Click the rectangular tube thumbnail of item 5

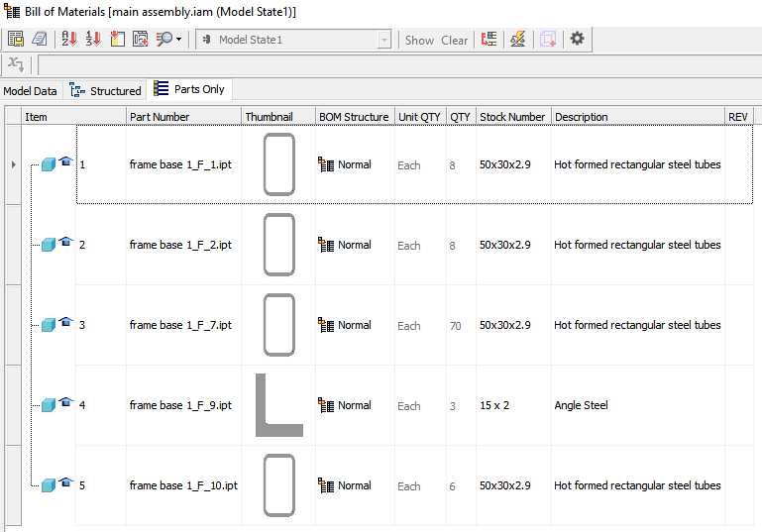tap(279, 485)
